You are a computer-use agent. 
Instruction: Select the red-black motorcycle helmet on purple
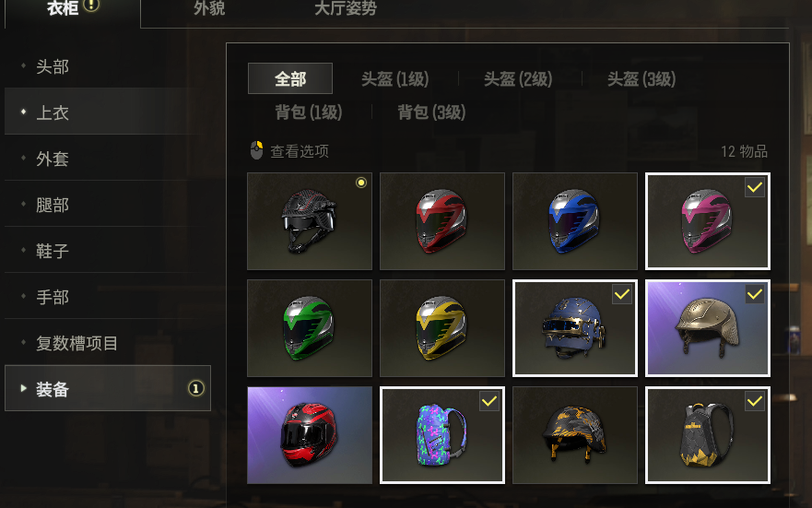310,435
